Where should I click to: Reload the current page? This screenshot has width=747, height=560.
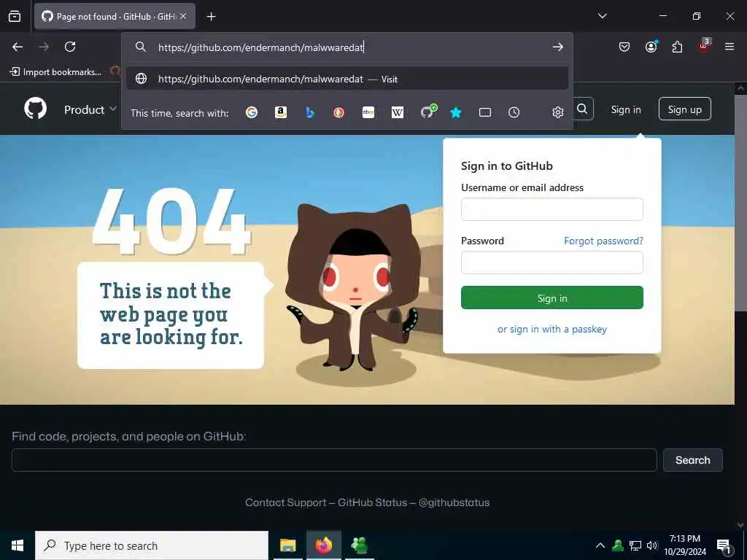point(70,47)
